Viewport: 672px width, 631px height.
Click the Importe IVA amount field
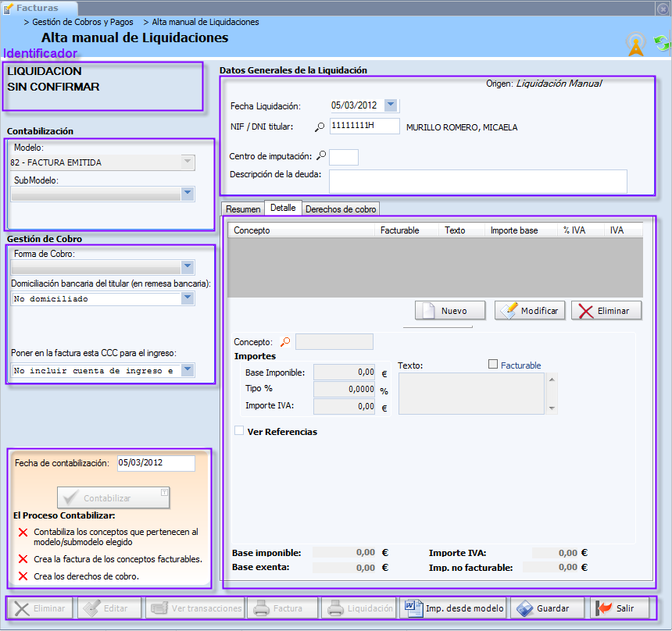(344, 407)
